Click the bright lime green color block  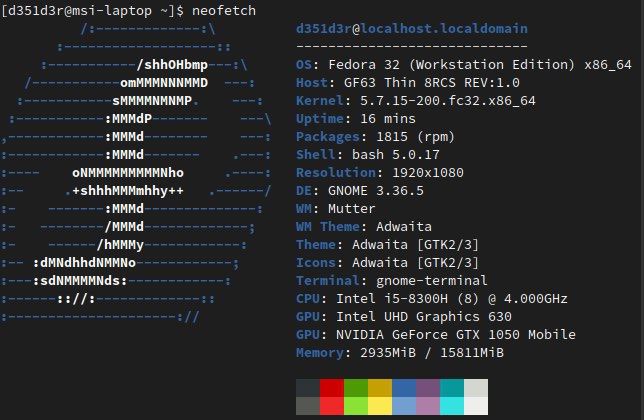pos(356,406)
